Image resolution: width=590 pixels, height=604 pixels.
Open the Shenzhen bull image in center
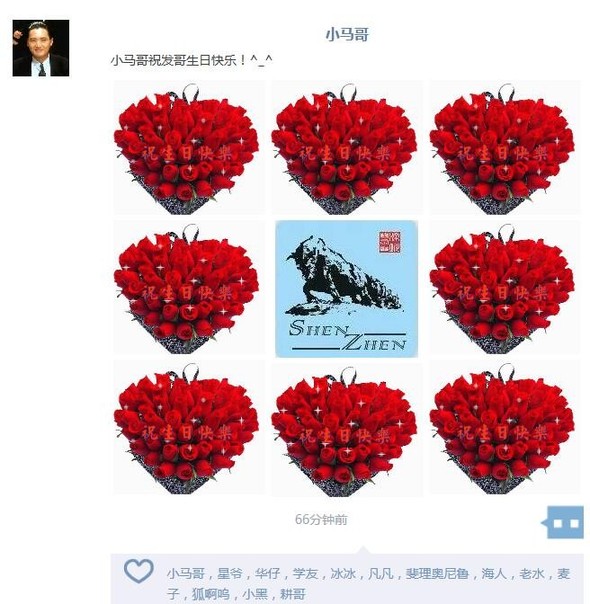[347, 289]
